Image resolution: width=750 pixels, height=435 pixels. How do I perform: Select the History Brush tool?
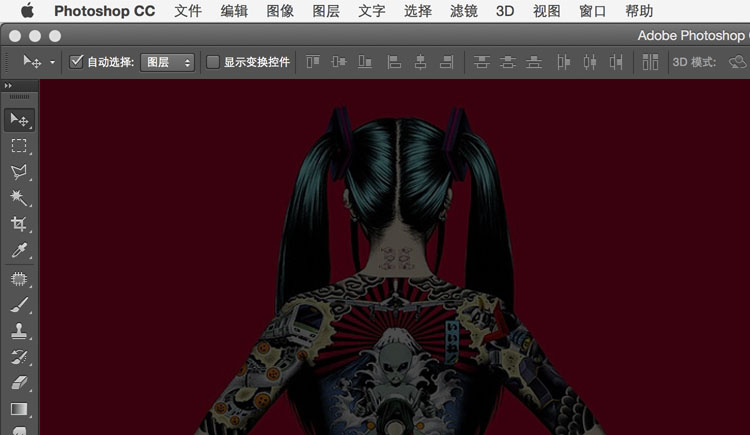point(19,357)
